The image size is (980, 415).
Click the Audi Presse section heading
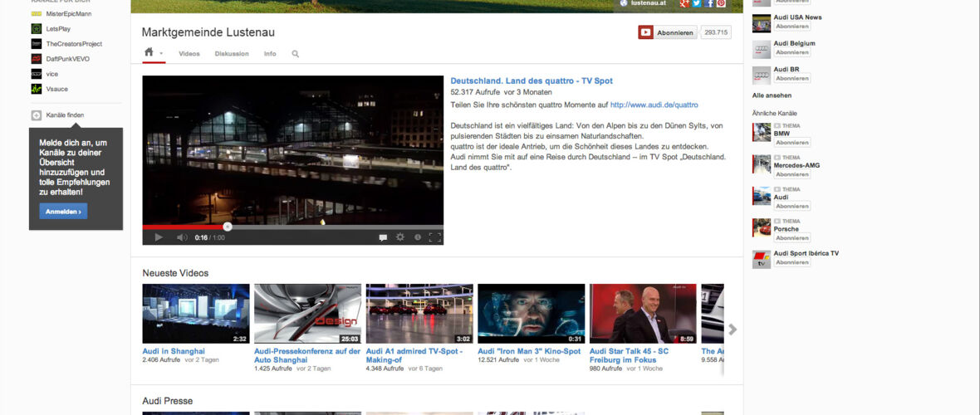coord(168,401)
